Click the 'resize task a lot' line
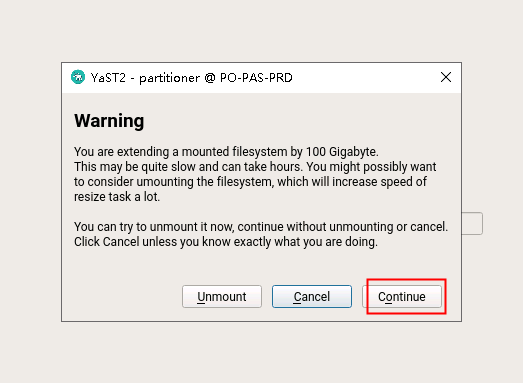523x383 pixels. point(117,197)
